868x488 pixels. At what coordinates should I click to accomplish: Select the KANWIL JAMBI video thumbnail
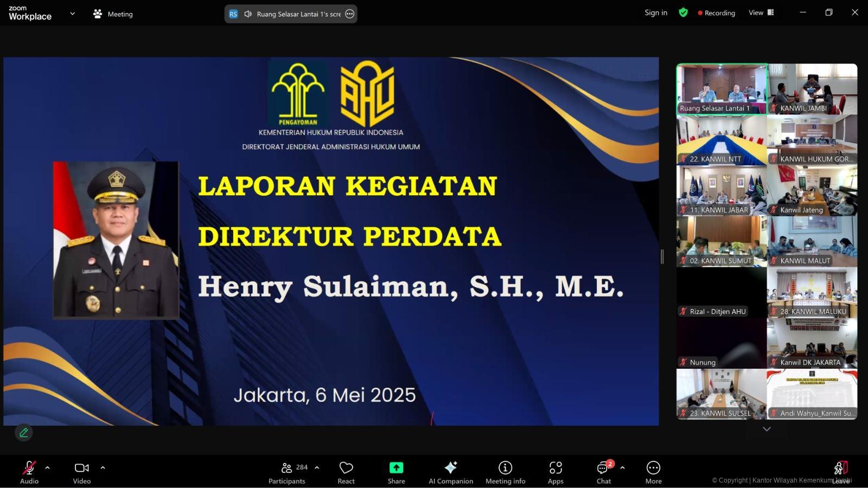click(x=812, y=89)
